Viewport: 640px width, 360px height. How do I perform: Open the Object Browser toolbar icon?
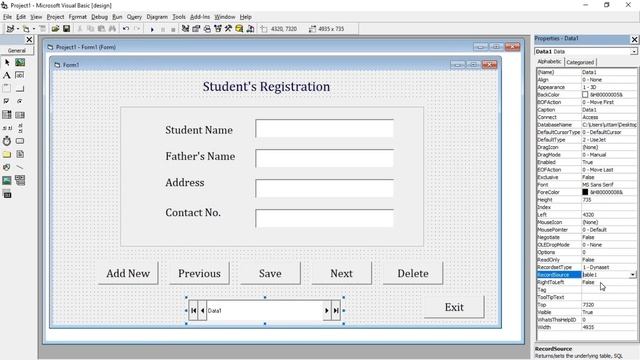pos(218,29)
